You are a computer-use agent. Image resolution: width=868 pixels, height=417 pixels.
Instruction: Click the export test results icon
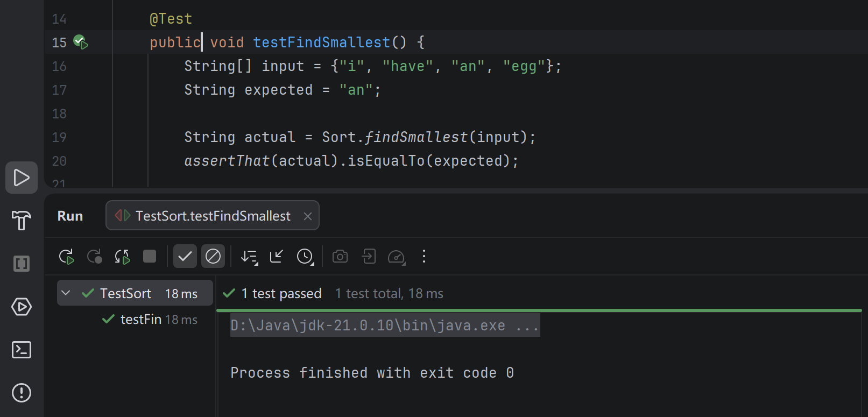(x=369, y=256)
